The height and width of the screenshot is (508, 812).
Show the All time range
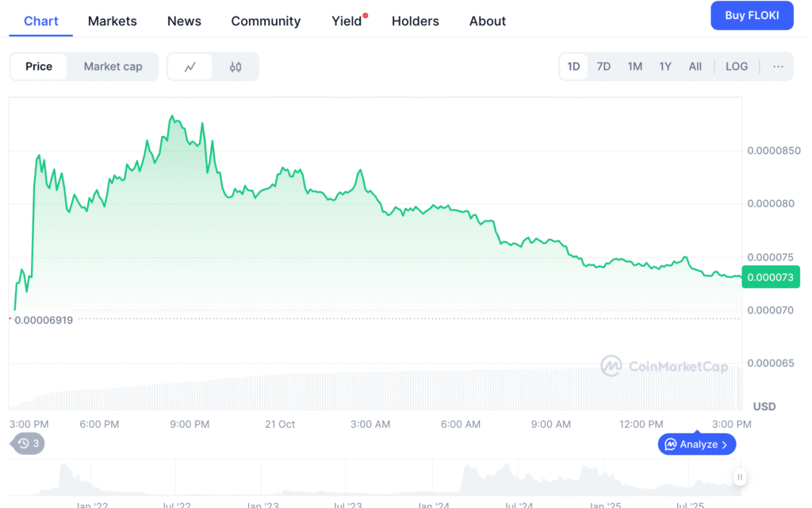[x=695, y=67]
